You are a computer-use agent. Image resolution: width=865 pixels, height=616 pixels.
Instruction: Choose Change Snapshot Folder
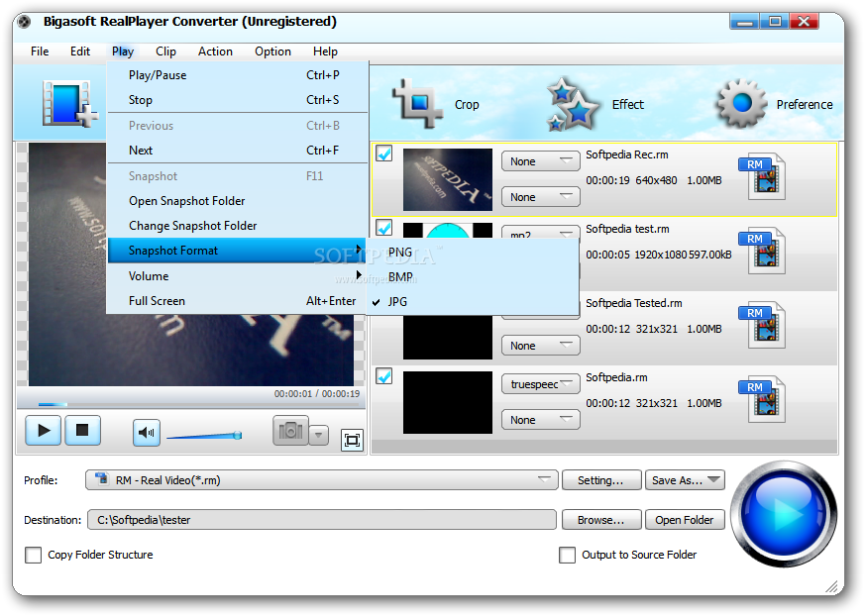click(x=237, y=226)
